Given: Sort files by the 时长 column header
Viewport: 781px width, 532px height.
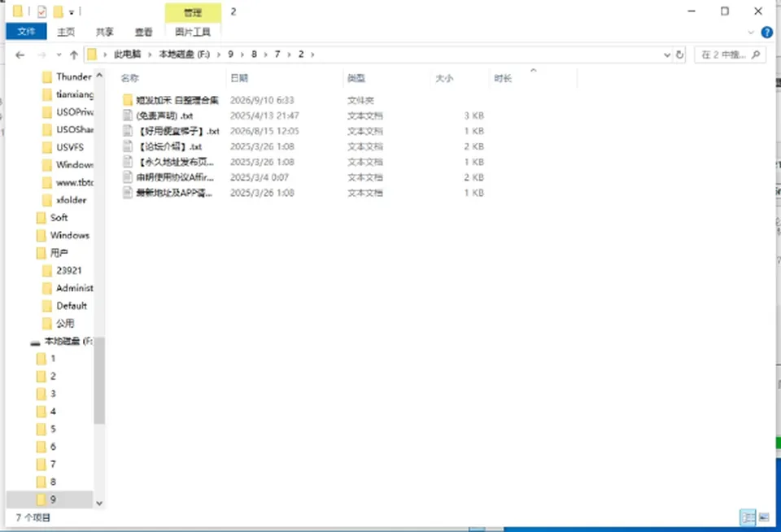Looking at the screenshot, I should click(503, 78).
